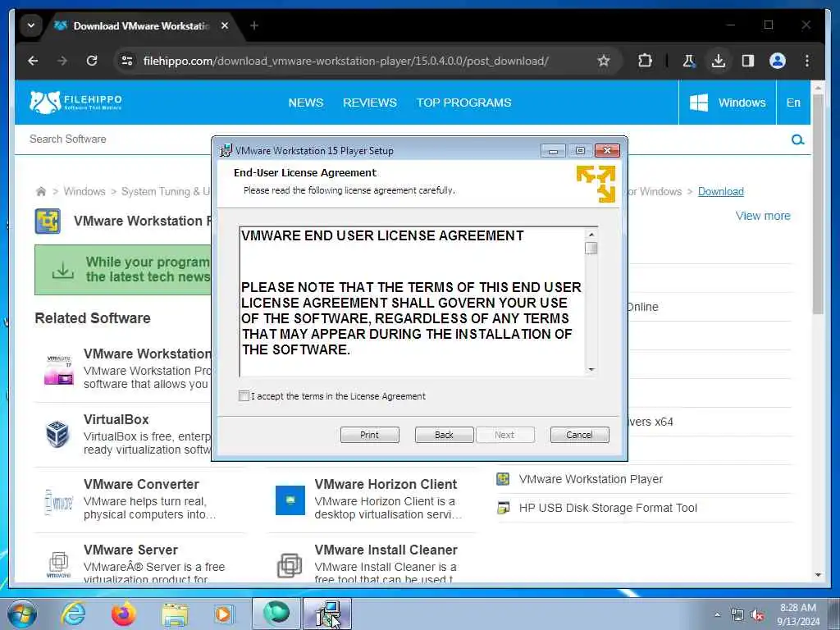The height and width of the screenshot is (630, 840).
Task: Open Chrome three-dot menu
Action: (807, 61)
